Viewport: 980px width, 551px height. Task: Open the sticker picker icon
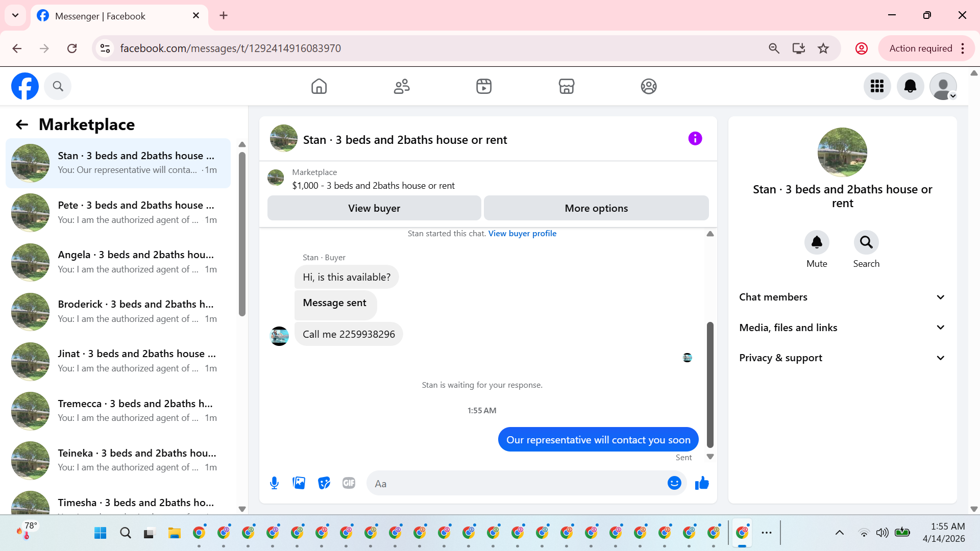pos(324,483)
